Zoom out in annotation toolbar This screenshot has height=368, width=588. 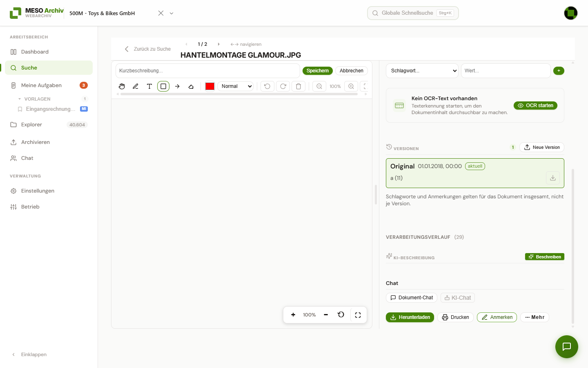tap(319, 86)
